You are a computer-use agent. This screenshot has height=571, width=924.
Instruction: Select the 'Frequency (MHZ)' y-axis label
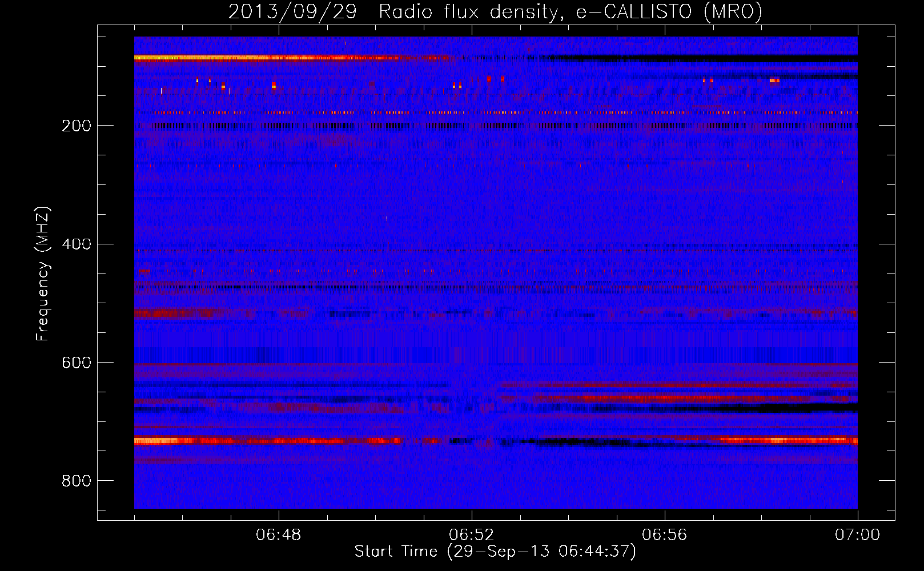tap(43, 274)
